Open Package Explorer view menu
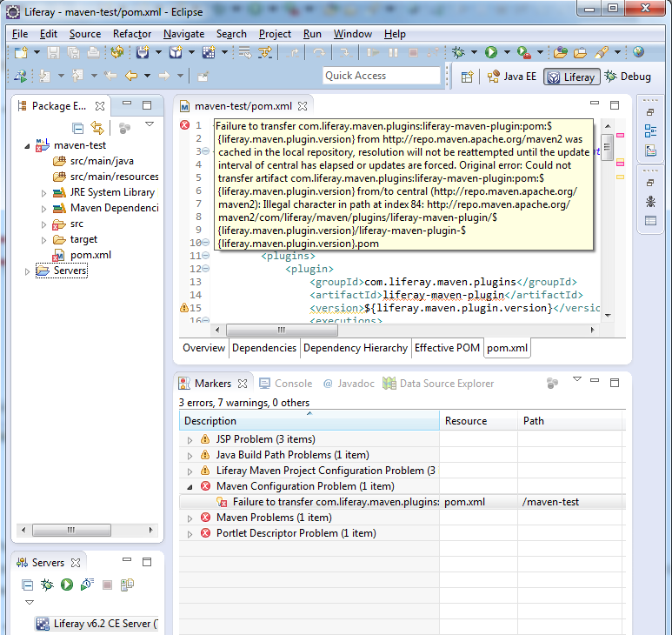This screenshot has height=635, width=672. click(x=150, y=124)
